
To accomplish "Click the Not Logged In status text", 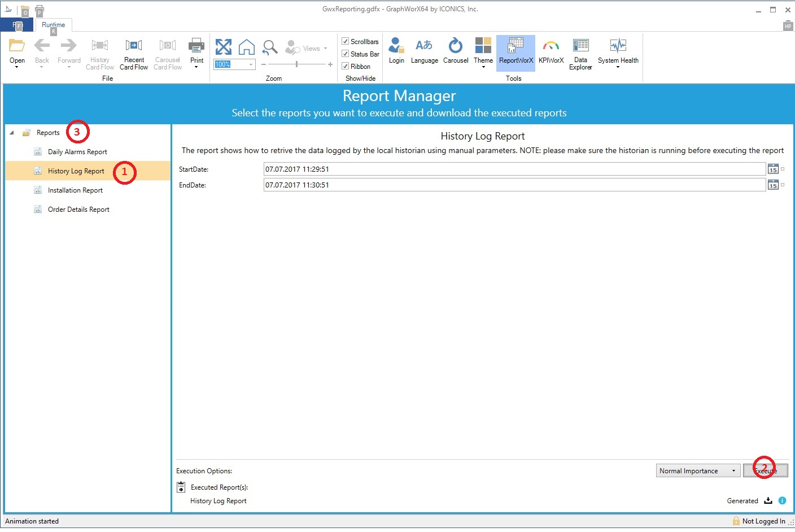I will 763,521.
